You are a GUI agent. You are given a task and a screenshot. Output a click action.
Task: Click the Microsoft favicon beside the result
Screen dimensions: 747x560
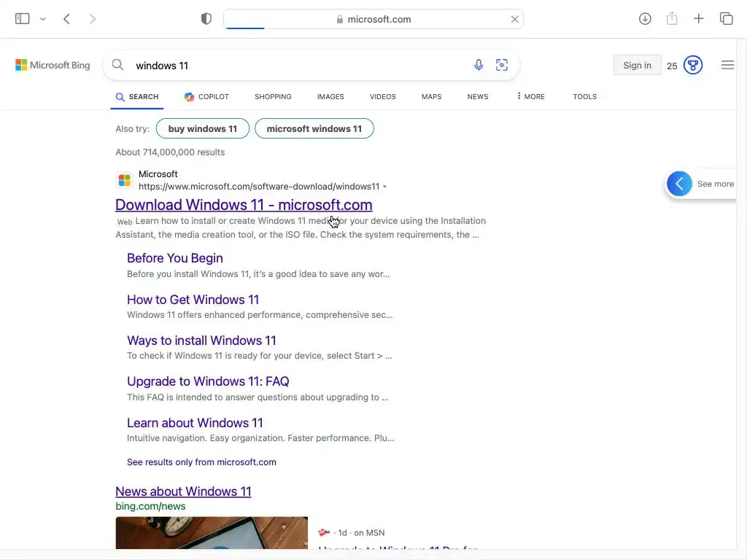[x=124, y=181]
